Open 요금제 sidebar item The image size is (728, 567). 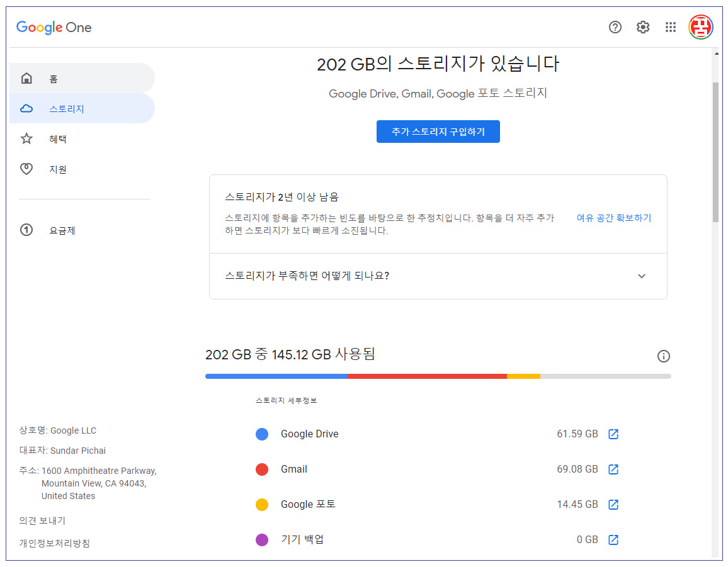[82, 230]
